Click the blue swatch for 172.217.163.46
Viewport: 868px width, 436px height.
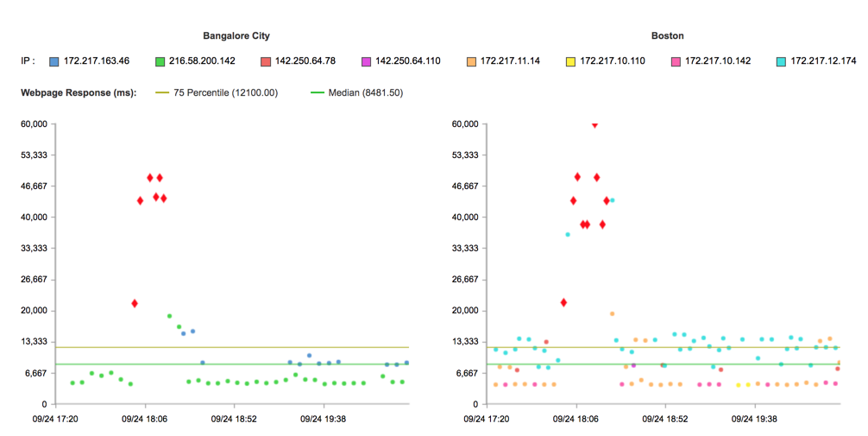click(53, 61)
